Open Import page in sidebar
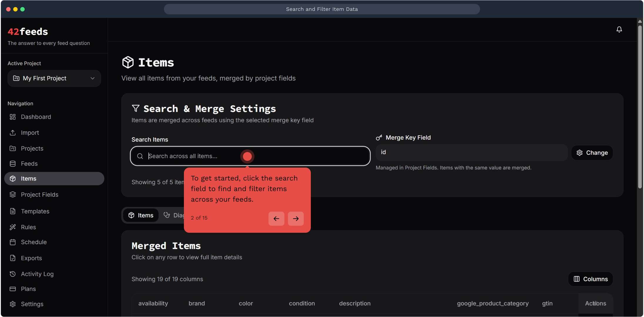Viewport: 644px width, 317px height. (29, 133)
